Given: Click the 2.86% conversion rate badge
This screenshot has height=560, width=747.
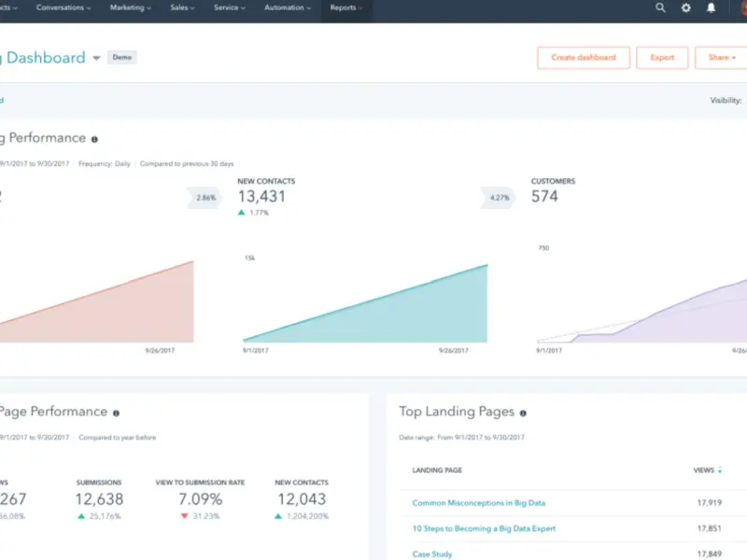Looking at the screenshot, I should pyautogui.click(x=206, y=198).
